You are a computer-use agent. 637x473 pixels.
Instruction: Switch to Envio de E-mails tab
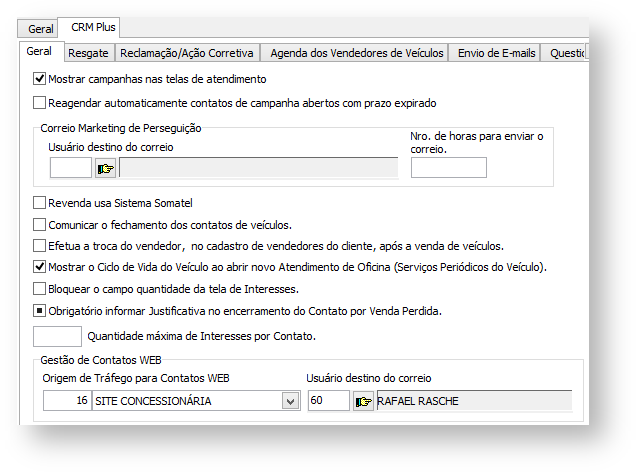(x=494, y=53)
